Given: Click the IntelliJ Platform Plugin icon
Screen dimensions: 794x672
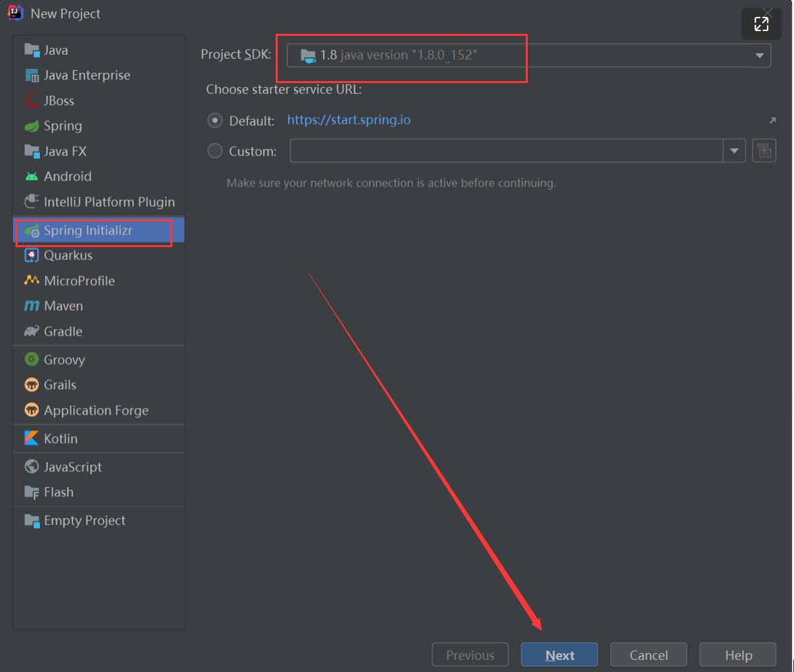Looking at the screenshot, I should [32, 201].
